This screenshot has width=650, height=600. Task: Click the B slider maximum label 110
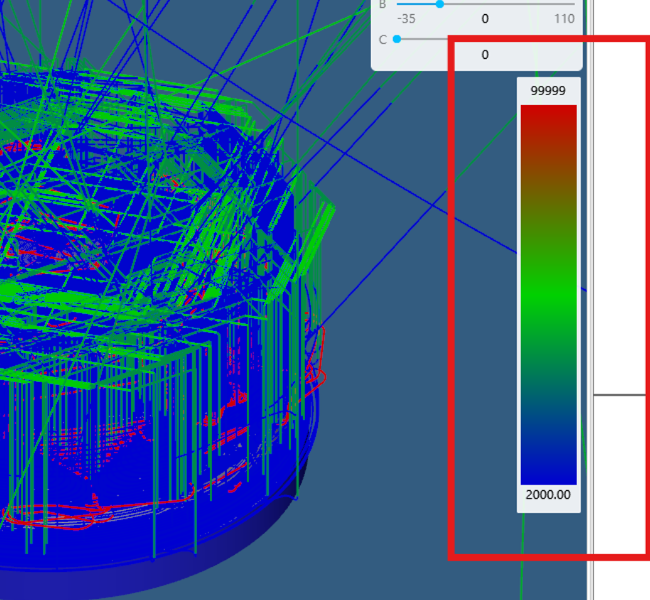(x=563, y=18)
